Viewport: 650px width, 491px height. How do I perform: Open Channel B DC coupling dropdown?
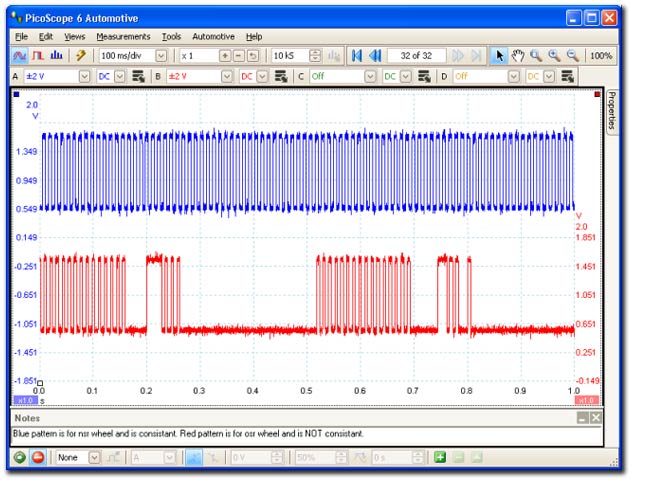point(262,77)
